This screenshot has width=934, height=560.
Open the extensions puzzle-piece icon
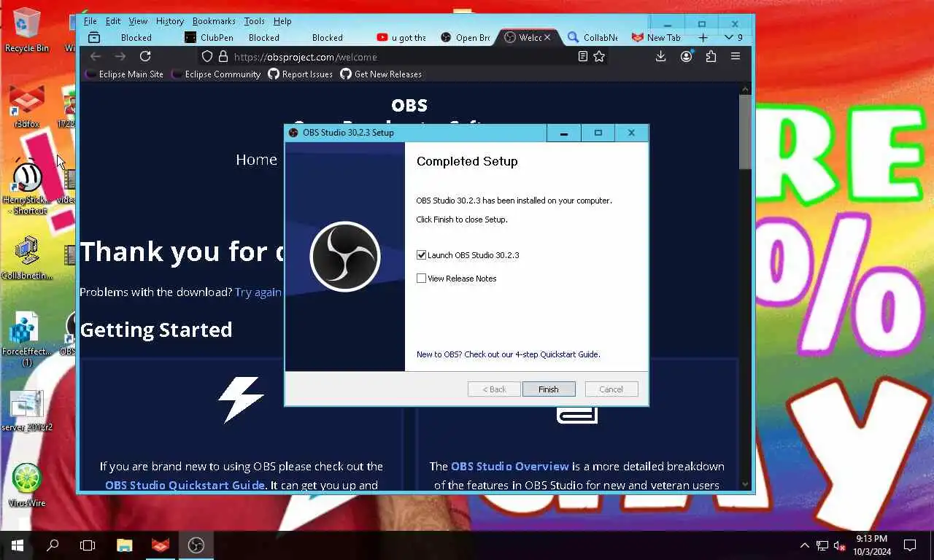click(711, 56)
